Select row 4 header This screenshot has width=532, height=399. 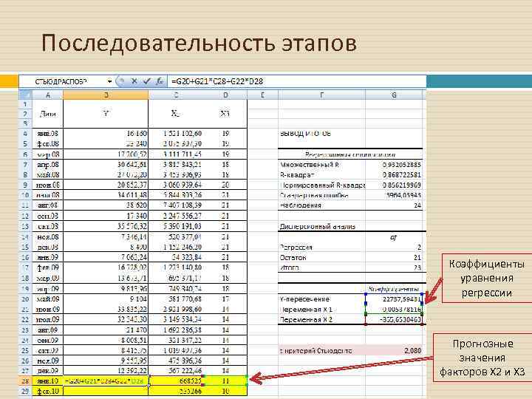coord(25,133)
